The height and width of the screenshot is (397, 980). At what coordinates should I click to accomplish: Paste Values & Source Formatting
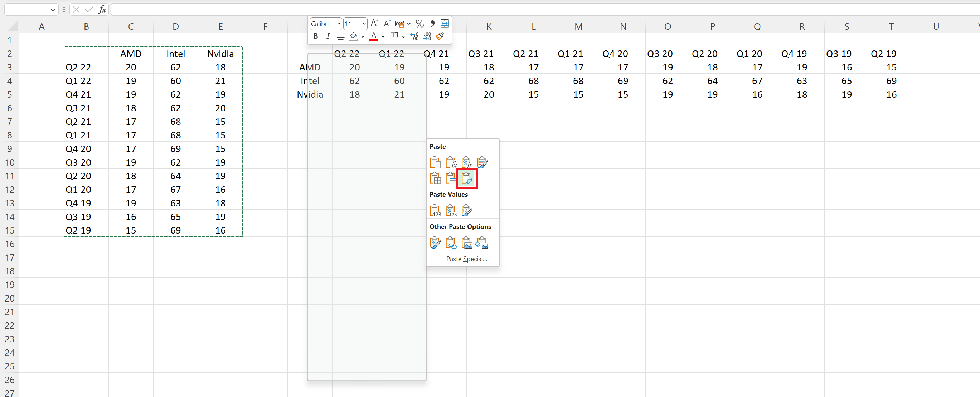467,210
